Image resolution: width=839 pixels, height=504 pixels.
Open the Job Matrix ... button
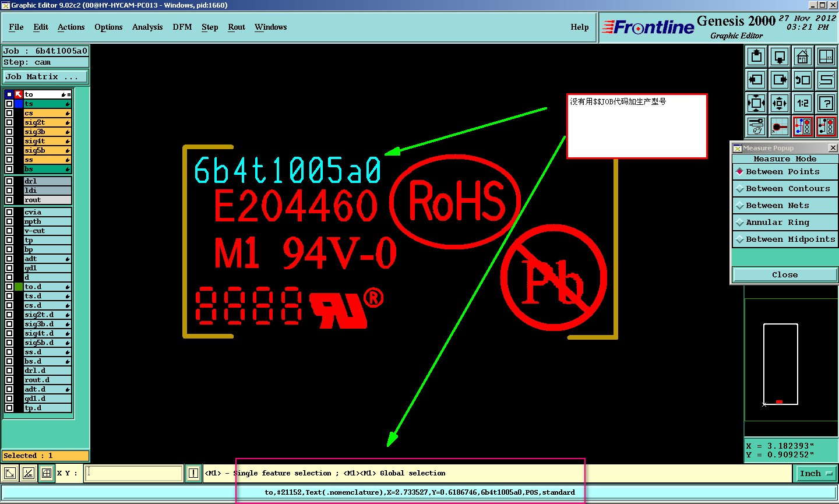(45, 77)
